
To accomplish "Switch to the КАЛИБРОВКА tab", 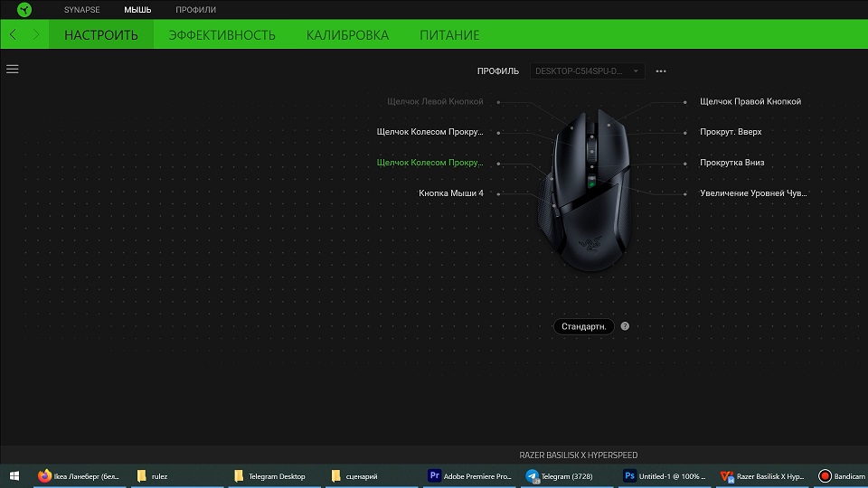I will pos(347,35).
